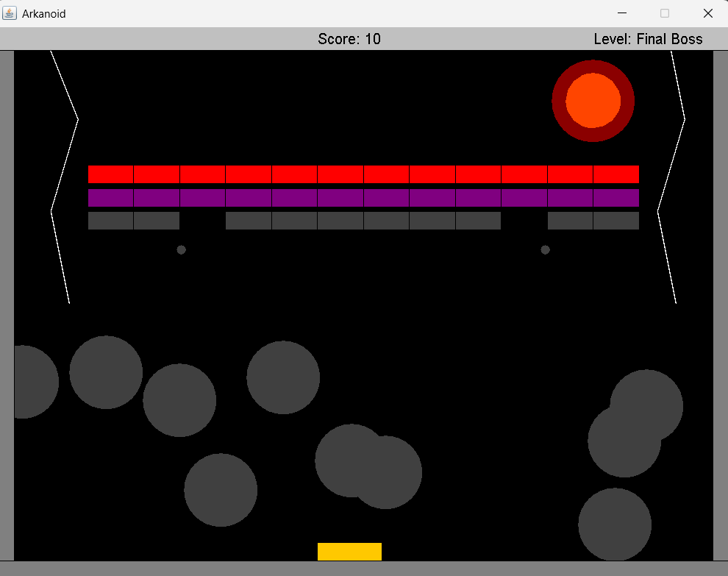
Task: Click the leftmost dark gray brick
Action: point(110,221)
